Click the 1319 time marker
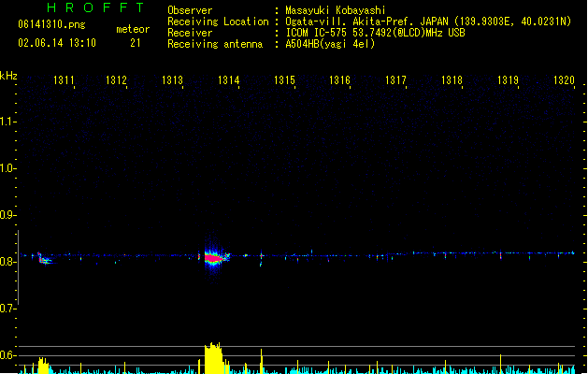This screenshot has height=374, width=588. tap(508, 80)
